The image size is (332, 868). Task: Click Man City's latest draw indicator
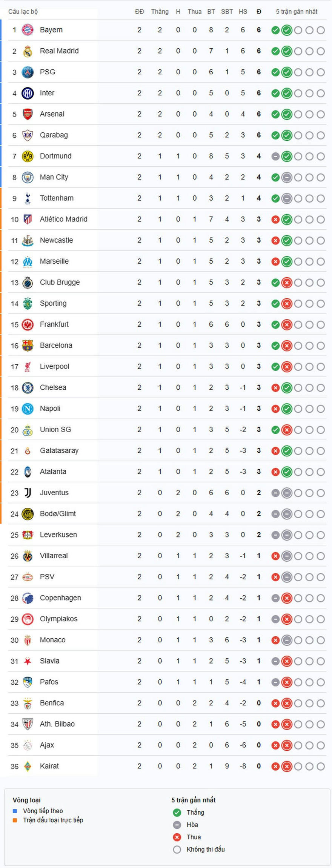pyautogui.click(x=287, y=177)
